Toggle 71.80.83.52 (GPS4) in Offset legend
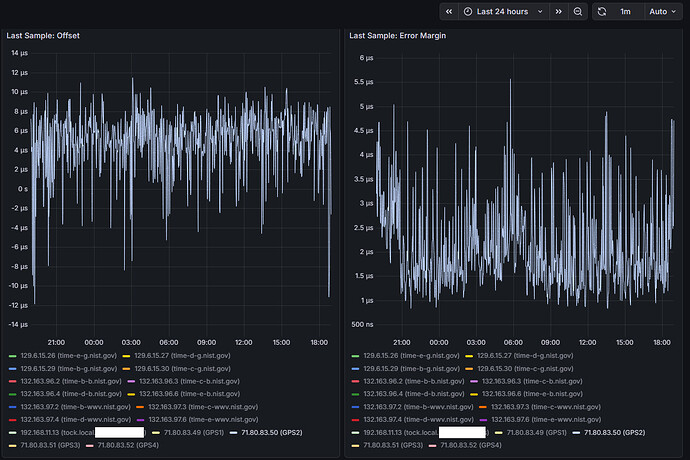This screenshot has width=690, height=460. (x=122, y=445)
